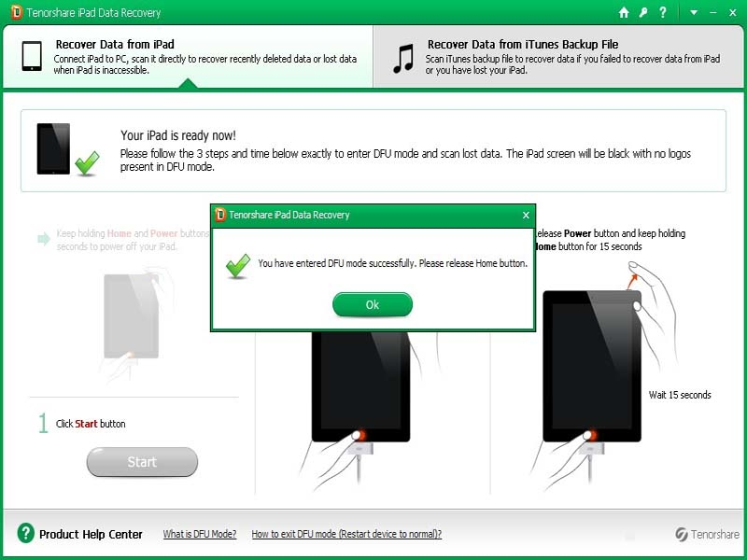Minimize the Tenorshare main window

coord(713,13)
